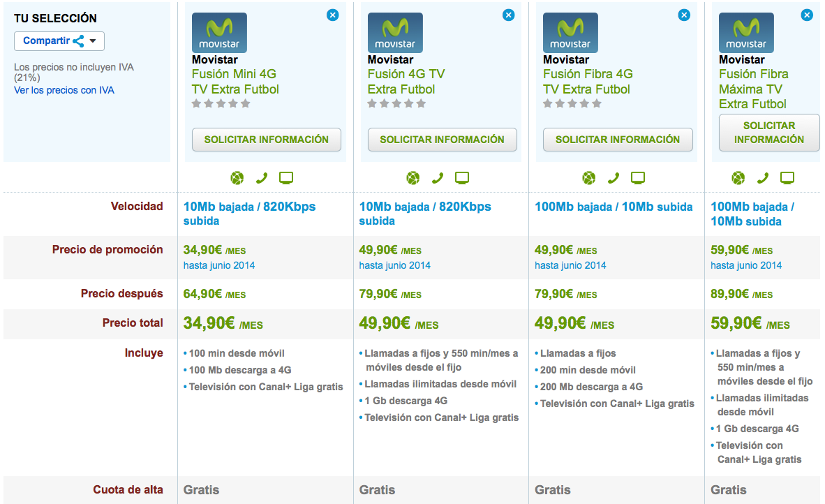Request information for Fusión Fibra 4G TV
825x504 pixels.
tap(618, 140)
